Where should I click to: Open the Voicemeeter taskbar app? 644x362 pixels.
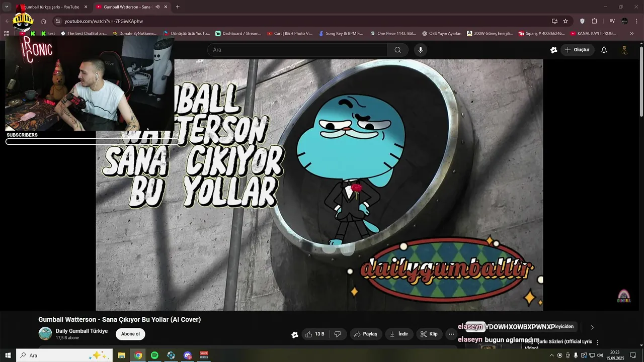pyautogui.click(x=204, y=355)
